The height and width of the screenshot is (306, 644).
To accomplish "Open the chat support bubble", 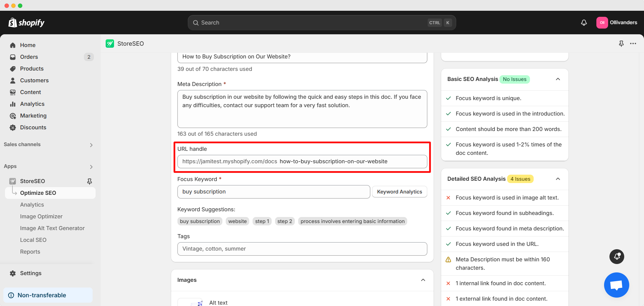I will point(616,285).
